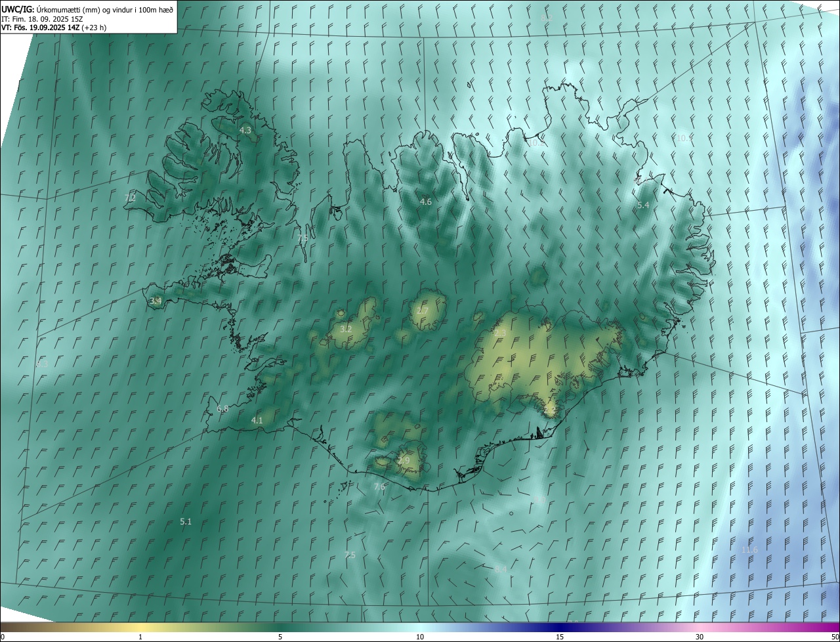Click the '5.4' value label
Image resolution: width=840 pixels, height=642 pixels.
[x=643, y=205]
